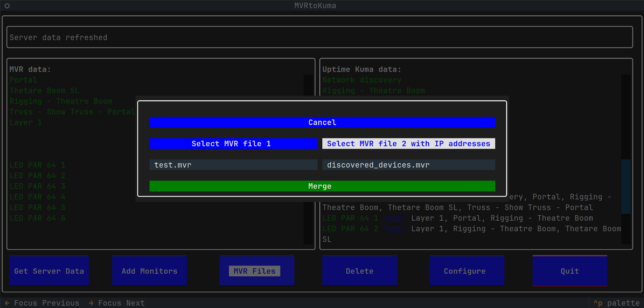The width and height of the screenshot is (644, 308).
Task: Click Focus Previous in the footer
Action: (x=42, y=303)
